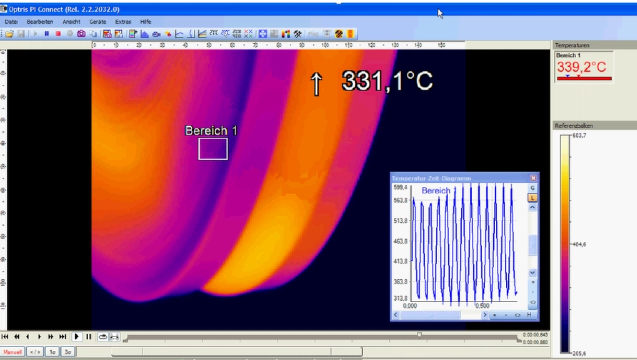Screen dimensions: 637x360
Task: Click the purple camera snapshot icon
Action: click(x=81, y=34)
